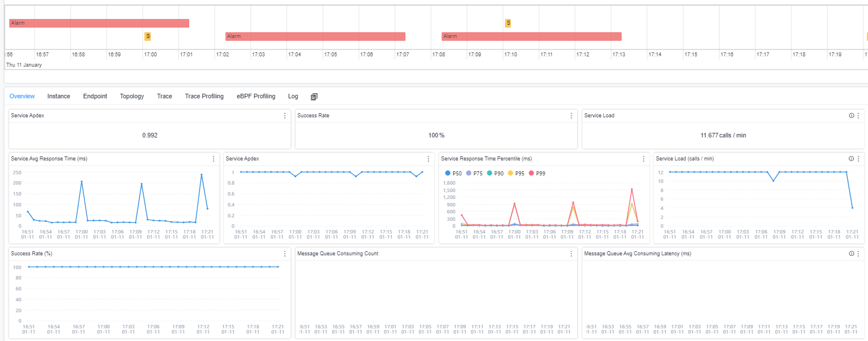The height and width of the screenshot is (341, 868).
Task: Click the 100 % success rate value
Action: (437, 136)
